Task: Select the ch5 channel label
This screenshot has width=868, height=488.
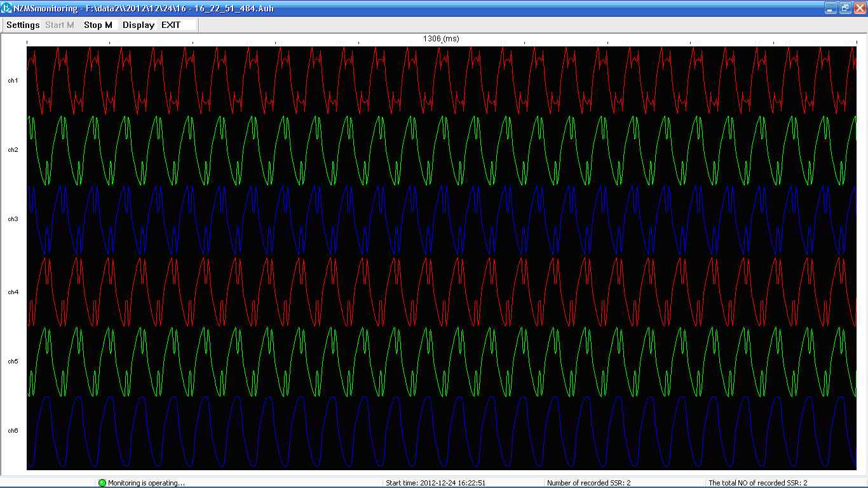Action: pos(13,362)
